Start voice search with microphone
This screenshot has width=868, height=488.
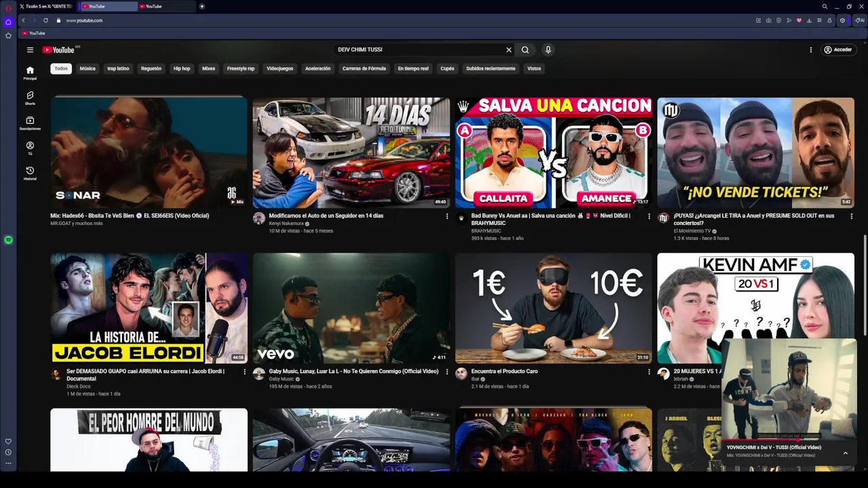pos(548,49)
